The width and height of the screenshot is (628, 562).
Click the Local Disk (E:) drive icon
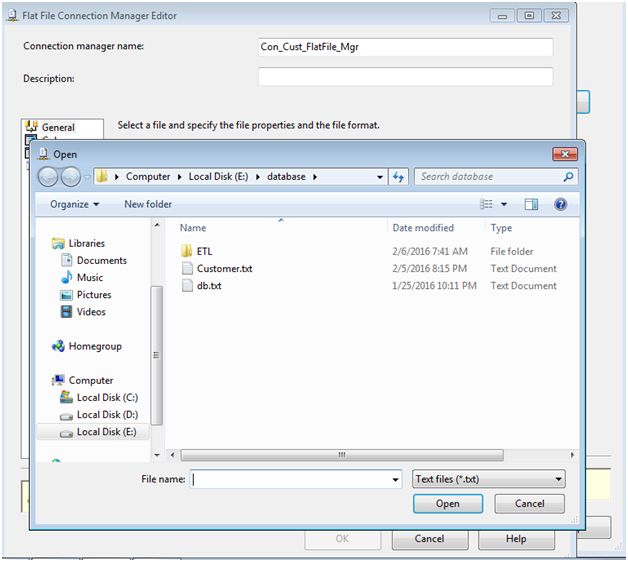point(66,433)
